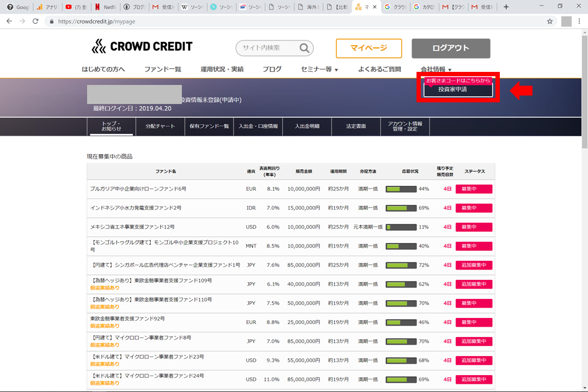Image resolution: width=588 pixels, height=392 pixels.
Task: Open a new browser tab
Action: coord(506,7)
